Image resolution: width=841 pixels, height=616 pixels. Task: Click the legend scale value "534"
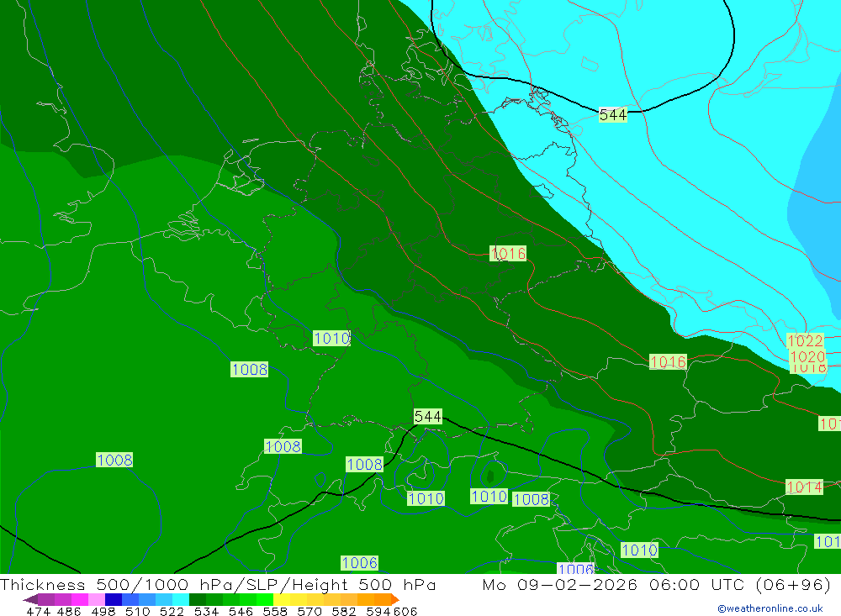[206, 611]
